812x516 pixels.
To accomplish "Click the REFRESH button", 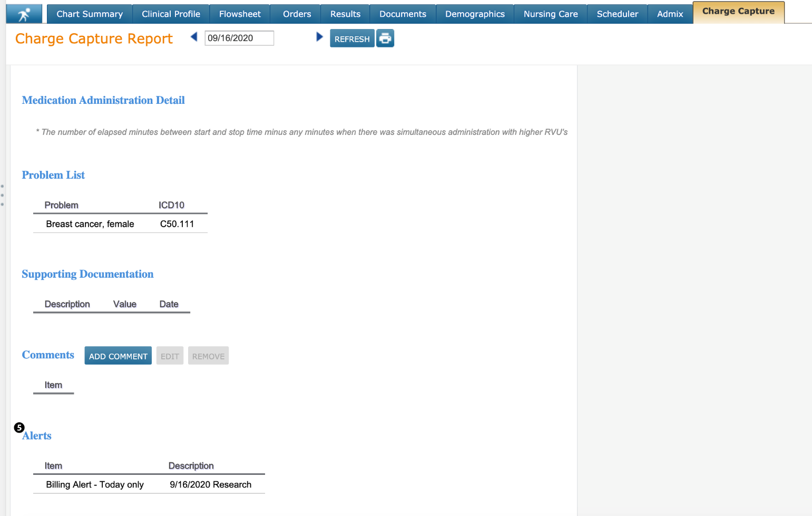I will pos(352,38).
